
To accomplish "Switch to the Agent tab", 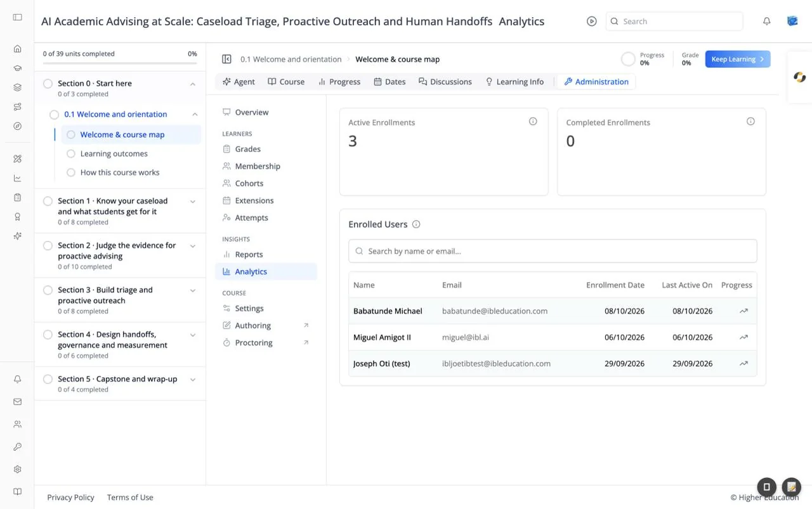I will coord(239,82).
